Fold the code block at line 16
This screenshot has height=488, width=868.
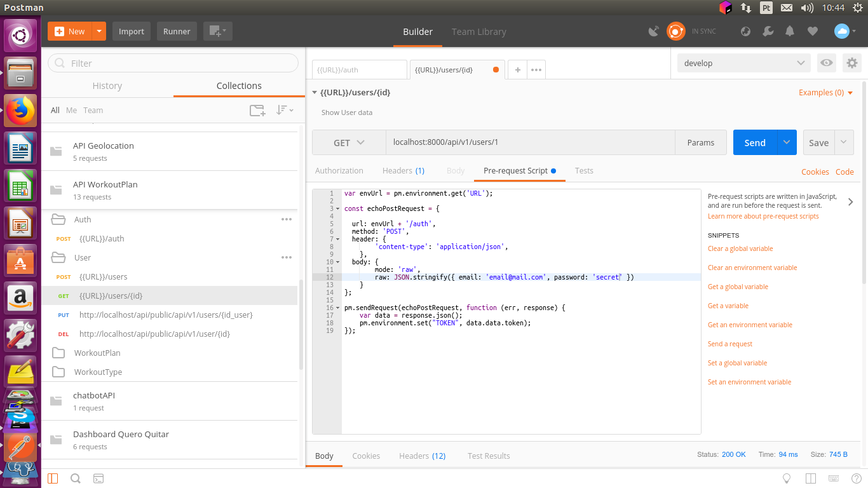click(x=337, y=308)
